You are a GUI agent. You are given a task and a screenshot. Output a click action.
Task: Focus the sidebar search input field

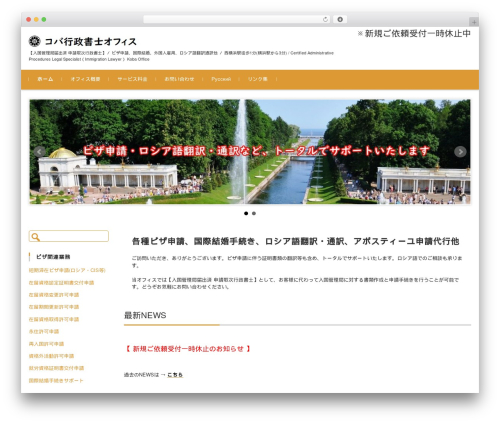click(x=69, y=236)
